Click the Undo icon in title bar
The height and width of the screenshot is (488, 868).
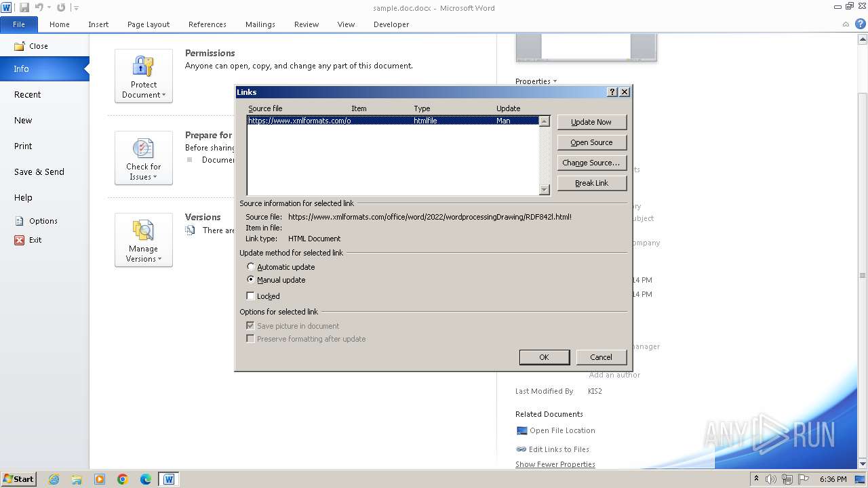click(39, 7)
